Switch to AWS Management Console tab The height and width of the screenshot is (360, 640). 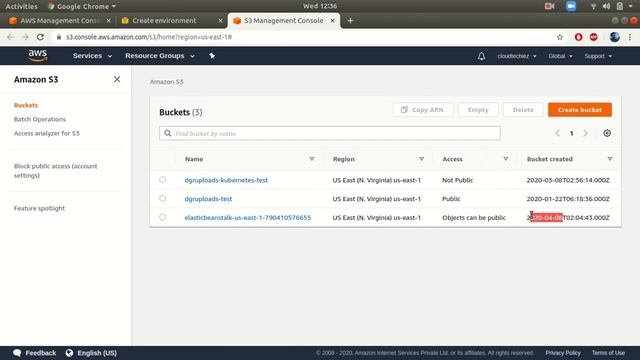60,20
